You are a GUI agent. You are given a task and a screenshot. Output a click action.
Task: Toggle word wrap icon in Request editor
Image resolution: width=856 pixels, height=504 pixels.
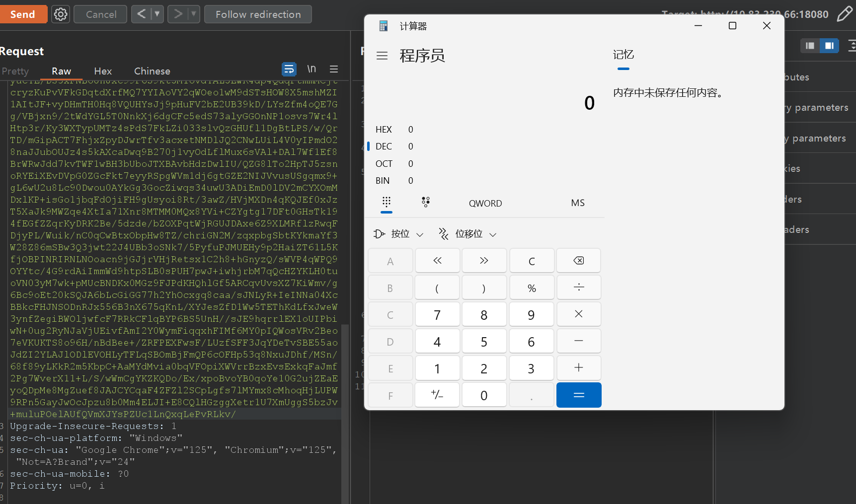click(x=289, y=69)
